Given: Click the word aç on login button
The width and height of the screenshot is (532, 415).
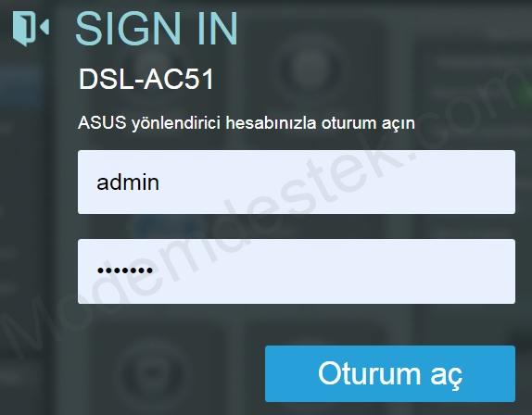Looking at the screenshot, I should click(x=447, y=376).
